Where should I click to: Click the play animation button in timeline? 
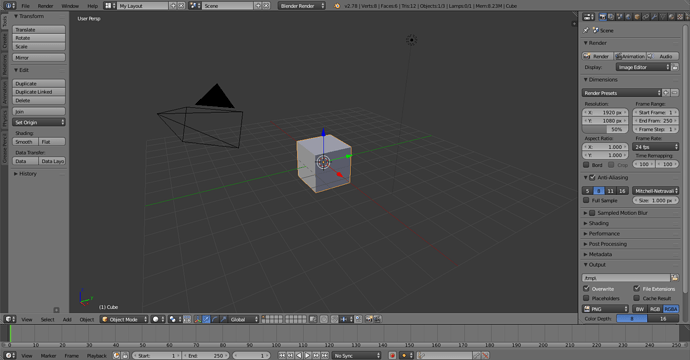pos(308,355)
